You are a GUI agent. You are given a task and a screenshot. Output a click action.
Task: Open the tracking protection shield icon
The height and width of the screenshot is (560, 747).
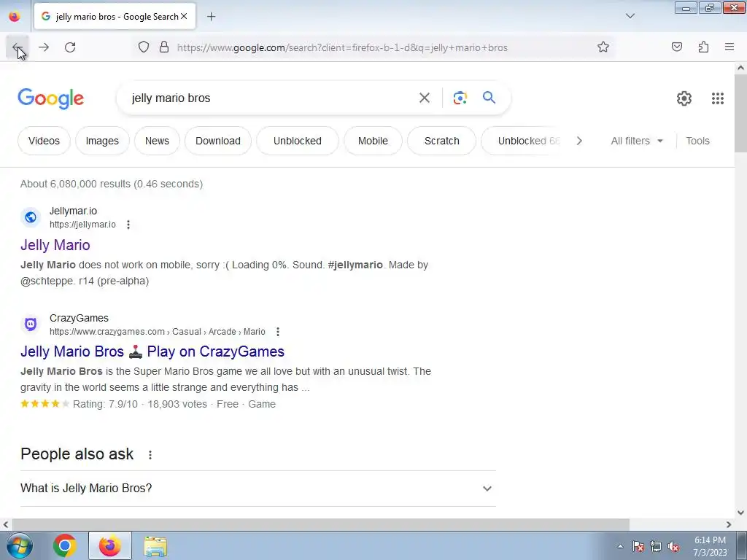144,47
